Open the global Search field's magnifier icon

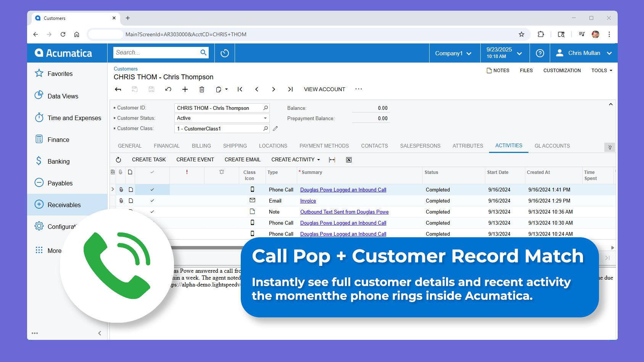pyautogui.click(x=203, y=52)
